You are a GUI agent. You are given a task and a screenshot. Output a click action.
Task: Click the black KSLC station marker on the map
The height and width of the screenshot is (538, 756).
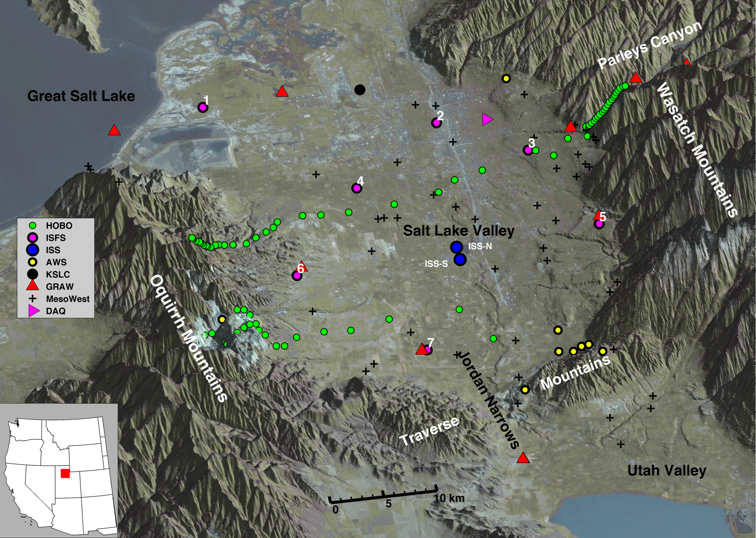(x=360, y=89)
